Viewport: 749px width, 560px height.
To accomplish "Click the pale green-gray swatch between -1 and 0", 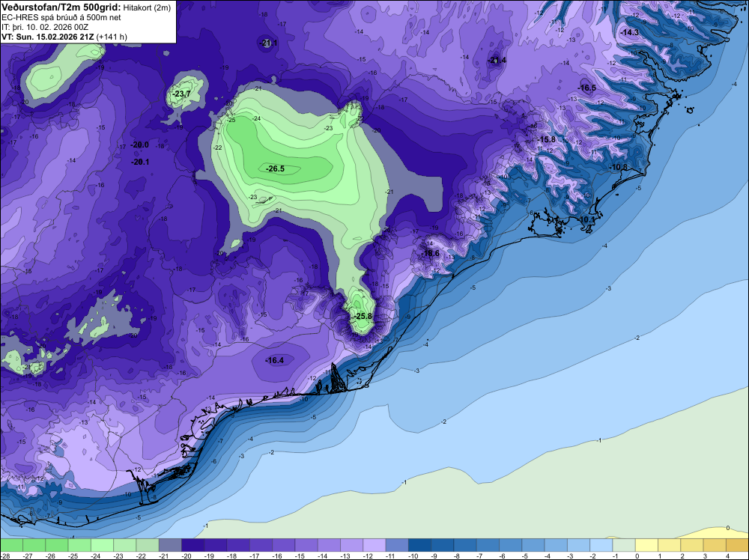I will 624,545.
